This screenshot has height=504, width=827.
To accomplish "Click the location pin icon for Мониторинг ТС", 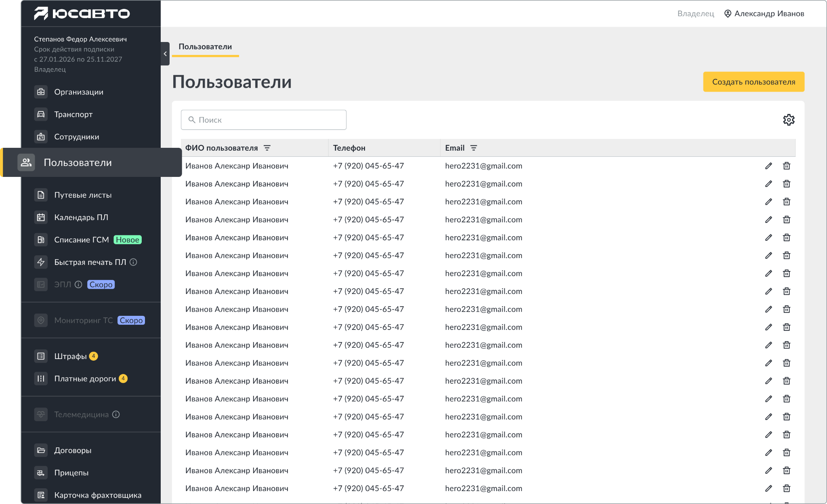I will click(41, 320).
